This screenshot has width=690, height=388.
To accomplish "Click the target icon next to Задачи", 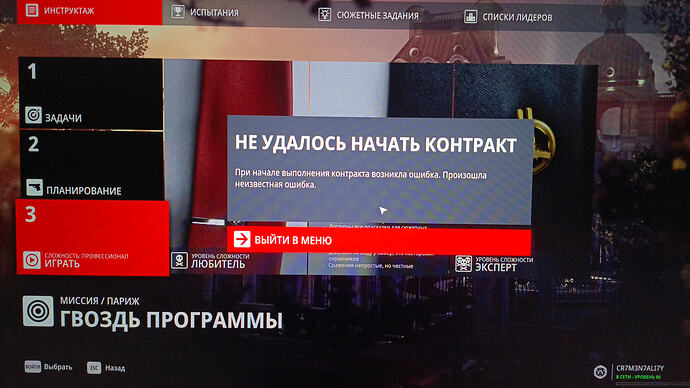I will [x=33, y=115].
